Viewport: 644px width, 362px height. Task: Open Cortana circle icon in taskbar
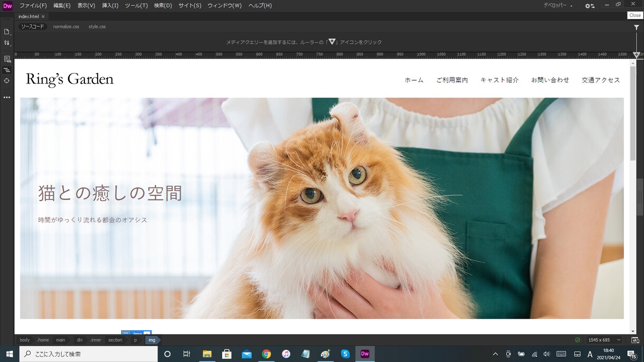(x=167, y=354)
